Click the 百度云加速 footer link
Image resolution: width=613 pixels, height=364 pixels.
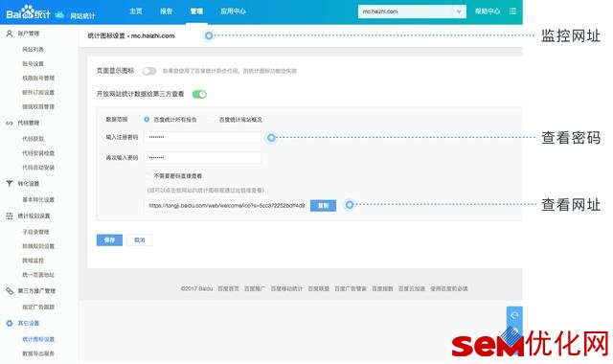pos(412,289)
